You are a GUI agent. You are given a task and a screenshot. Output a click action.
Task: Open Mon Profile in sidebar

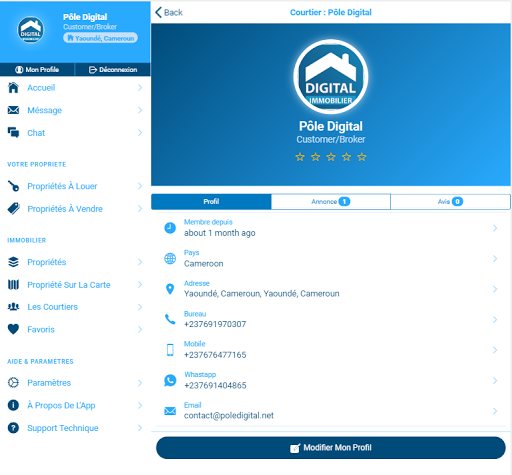pos(37,69)
